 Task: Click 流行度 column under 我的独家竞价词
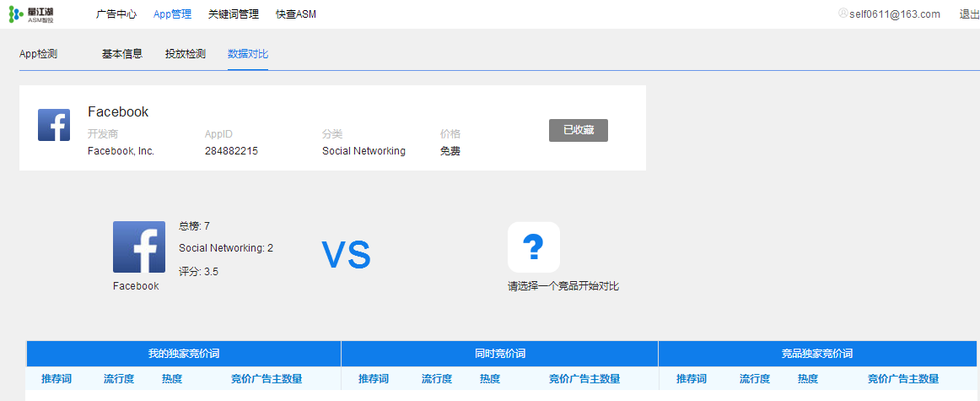click(x=119, y=378)
